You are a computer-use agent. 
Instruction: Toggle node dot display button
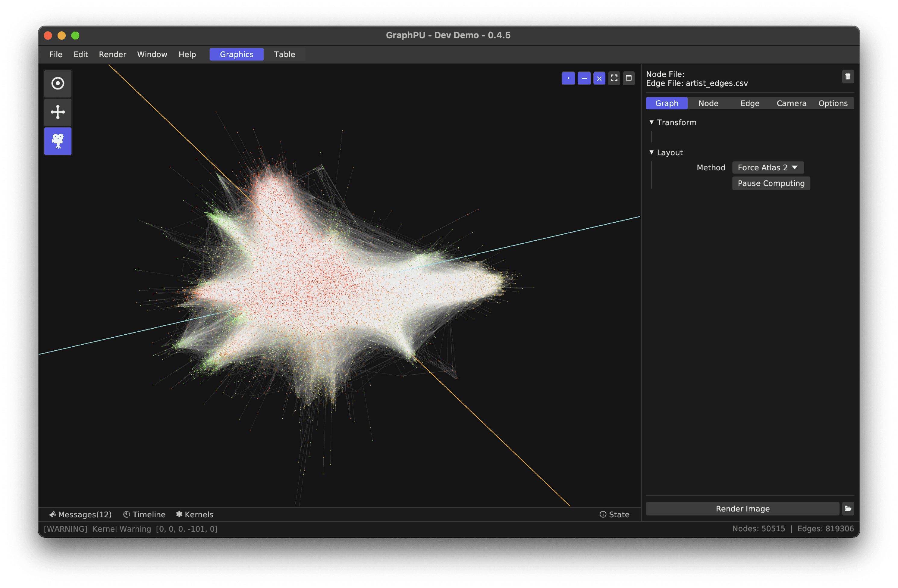click(568, 78)
